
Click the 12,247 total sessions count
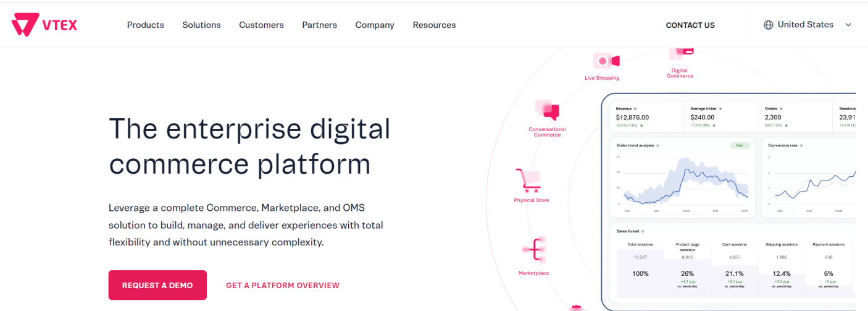click(x=640, y=257)
